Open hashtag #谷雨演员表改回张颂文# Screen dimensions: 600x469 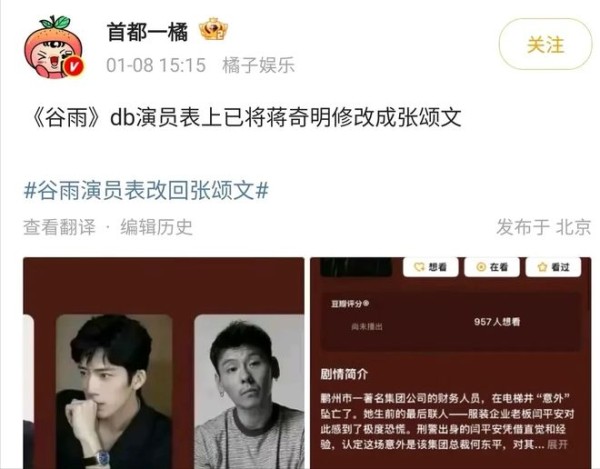(146, 190)
